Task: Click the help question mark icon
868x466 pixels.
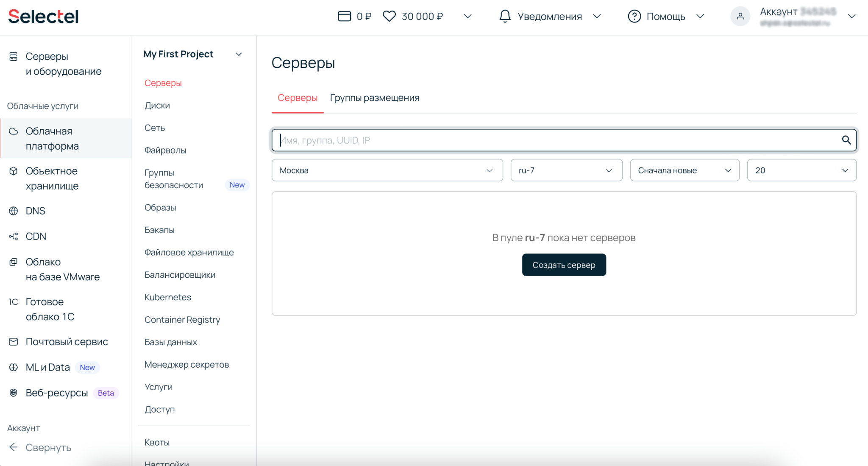Action: pyautogui.click(x=634, y=17)
